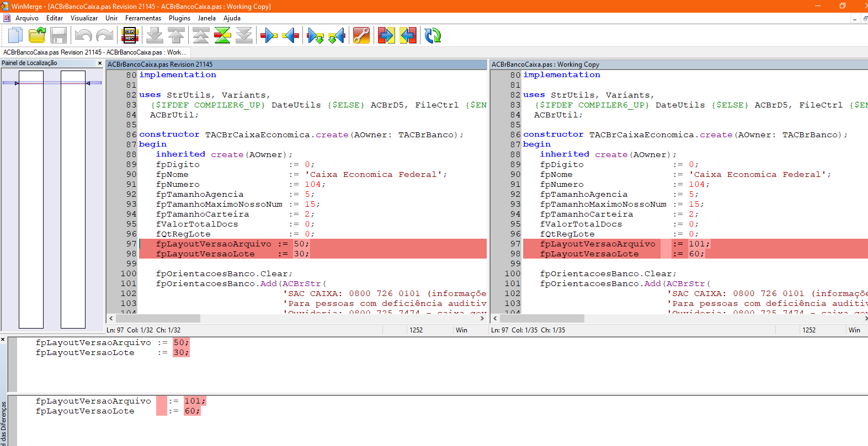Open the Ajuda menu
Screen dimensions: 868x446
click(x=232, y=18)
